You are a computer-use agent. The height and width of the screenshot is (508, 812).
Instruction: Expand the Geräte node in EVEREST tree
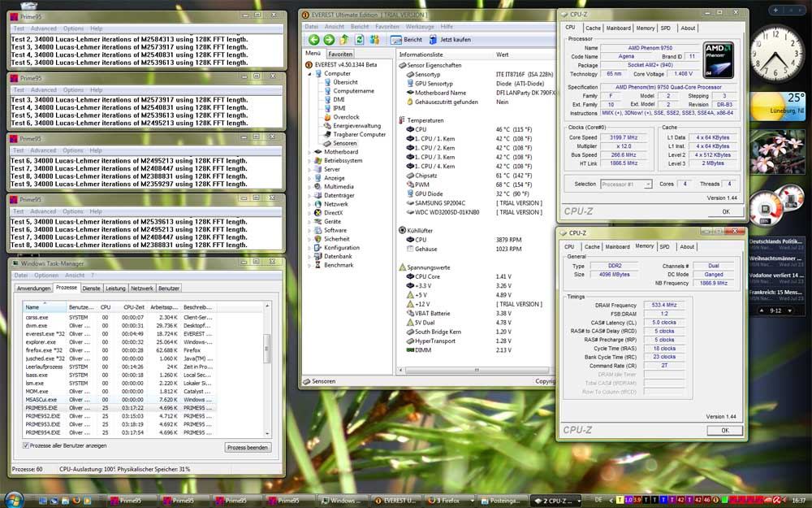coord(309,222)
